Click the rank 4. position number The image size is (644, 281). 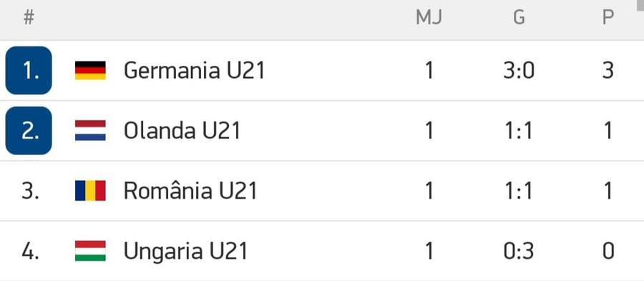[30, 251]
